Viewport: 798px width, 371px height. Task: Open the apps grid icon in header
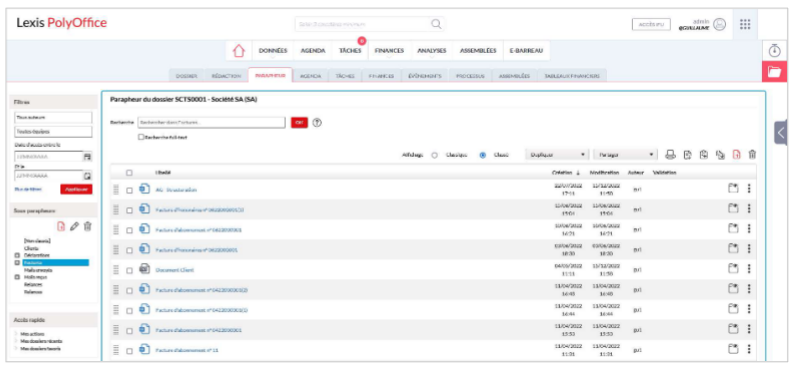[x=745, y=24]
